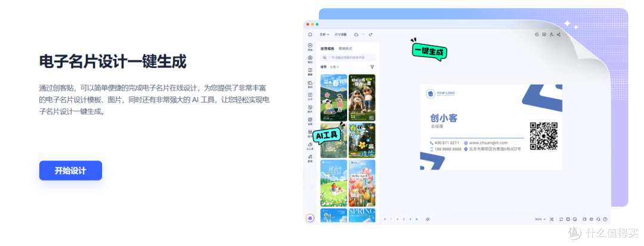Click the settings gear icon bottom right
644x246 pixels.
pyautogui.click(x=592, y=219)
